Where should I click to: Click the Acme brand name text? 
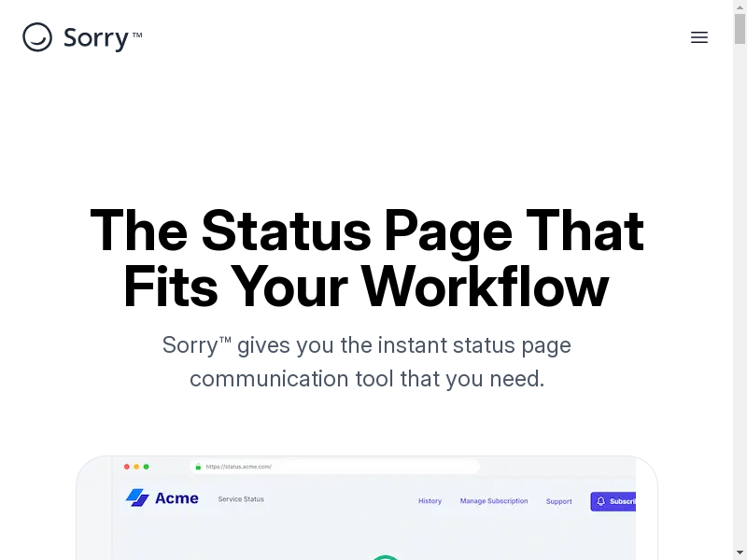point(176,498)
